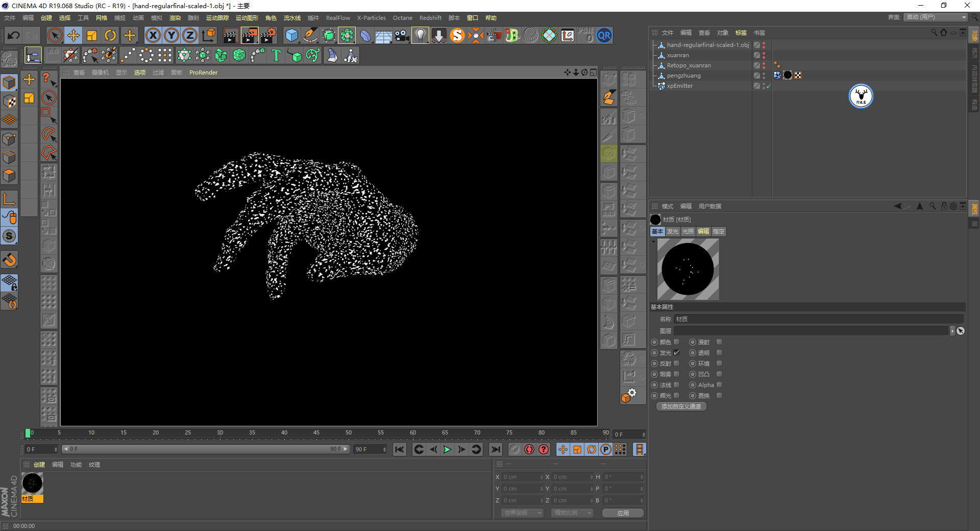Disable the 发光 luminance channel checkbox
Screen dimensions: 980x531
point(677,353)
